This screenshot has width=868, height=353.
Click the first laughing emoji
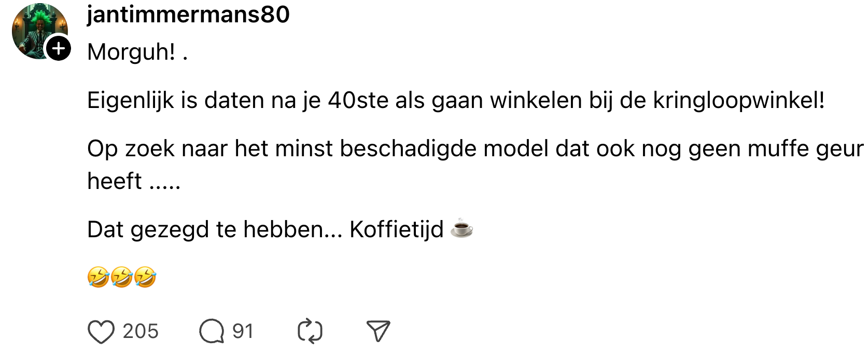pyautogui.click(x=98, y=277)
